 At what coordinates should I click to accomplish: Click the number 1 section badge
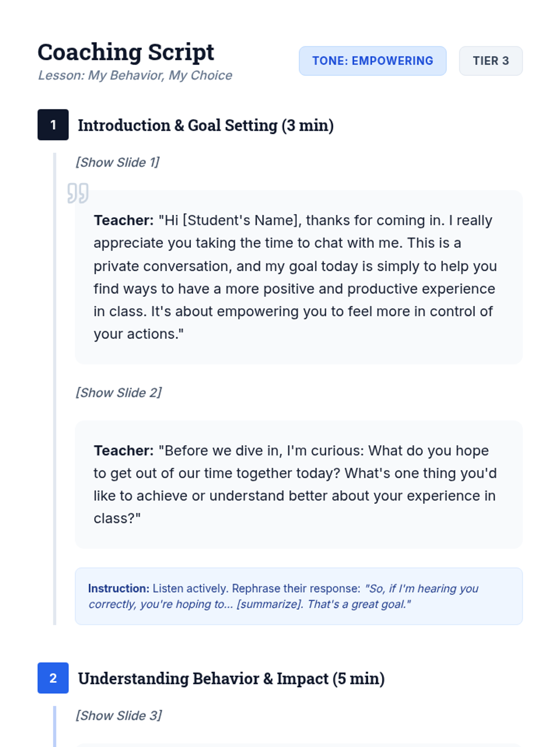(53, 125)
